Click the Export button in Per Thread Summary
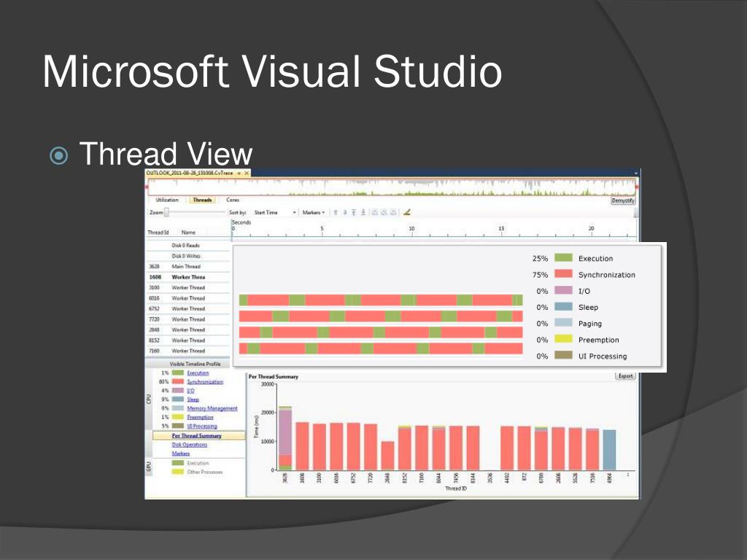The height and width of the screenshot is (560, 747). [625, 376]
